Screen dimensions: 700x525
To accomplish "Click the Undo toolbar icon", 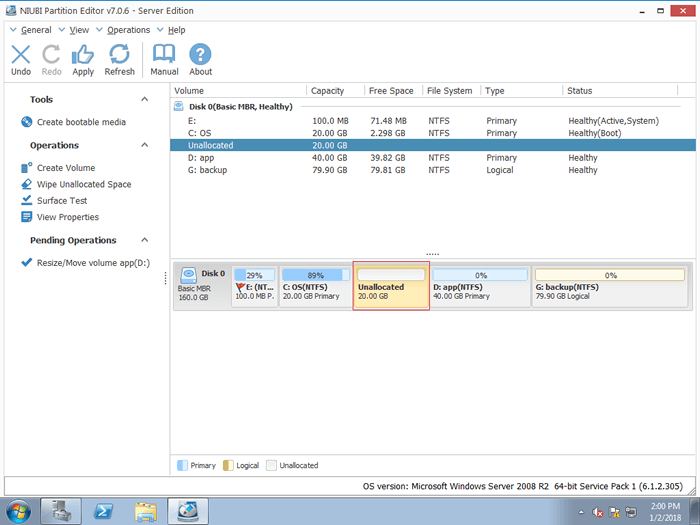I will [x=21, y=55].
